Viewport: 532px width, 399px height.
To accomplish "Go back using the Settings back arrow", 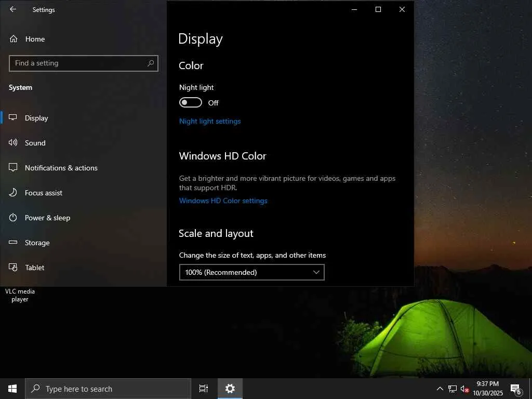I will [13, 9].
